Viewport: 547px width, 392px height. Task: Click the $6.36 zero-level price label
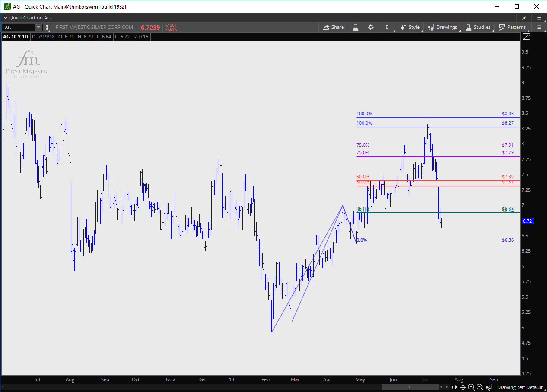pos(508,240)
